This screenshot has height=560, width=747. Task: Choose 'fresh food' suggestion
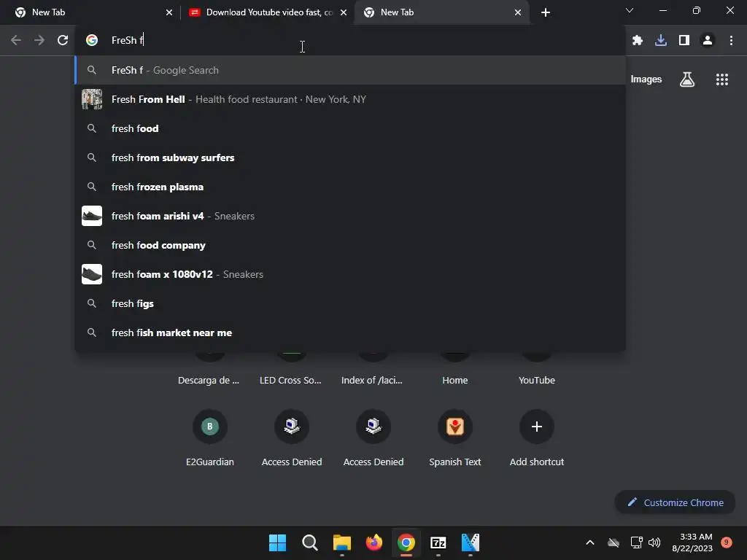tap(350, 128)
